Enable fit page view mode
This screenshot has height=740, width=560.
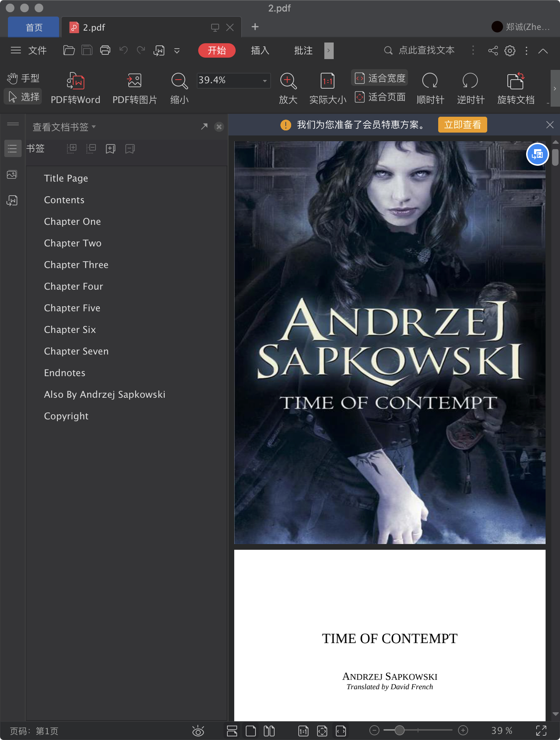coord(381,97)
